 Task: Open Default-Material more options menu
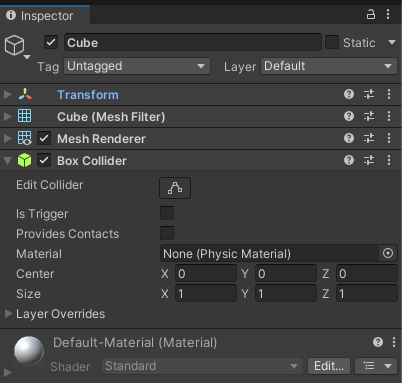[x=394, y=342]
